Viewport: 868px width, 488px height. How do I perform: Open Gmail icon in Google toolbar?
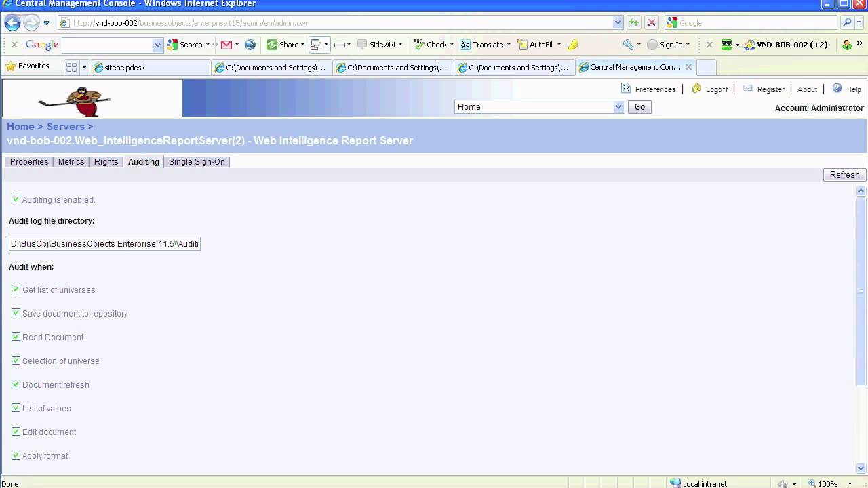(x=226, y=45)
